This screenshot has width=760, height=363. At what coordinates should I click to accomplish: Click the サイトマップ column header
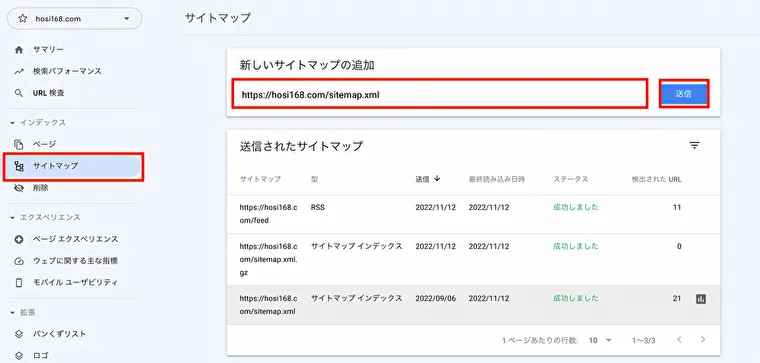pos(260,179)
